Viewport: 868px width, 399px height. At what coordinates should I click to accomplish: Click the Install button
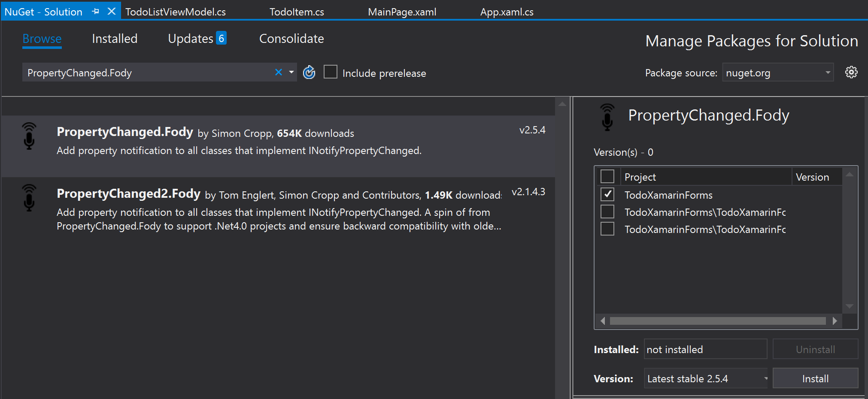(x=815, y=378)
